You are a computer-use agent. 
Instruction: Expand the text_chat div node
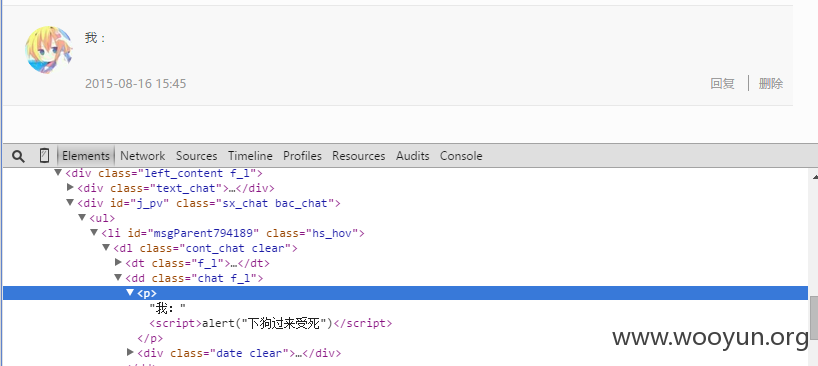point(70,187)
